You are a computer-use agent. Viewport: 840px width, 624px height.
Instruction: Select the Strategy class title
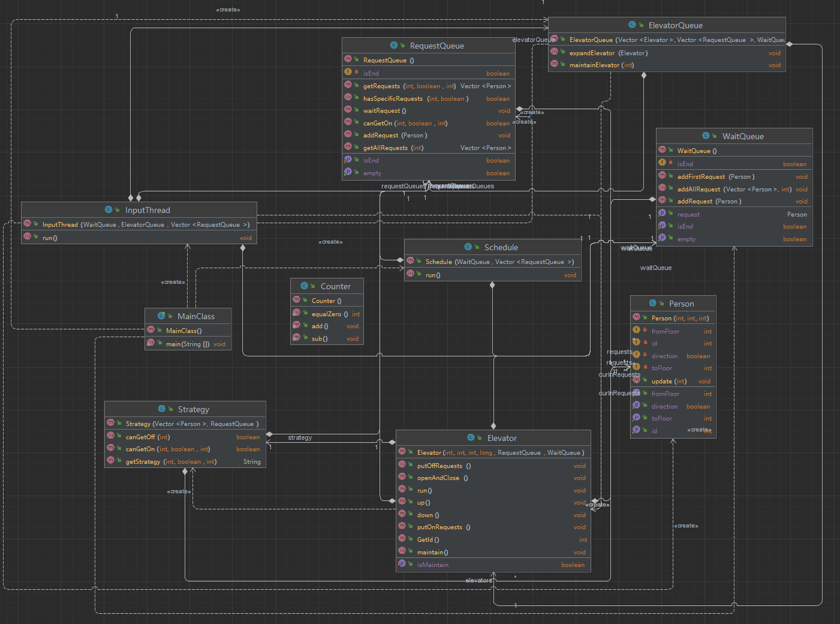pos(194,409)
